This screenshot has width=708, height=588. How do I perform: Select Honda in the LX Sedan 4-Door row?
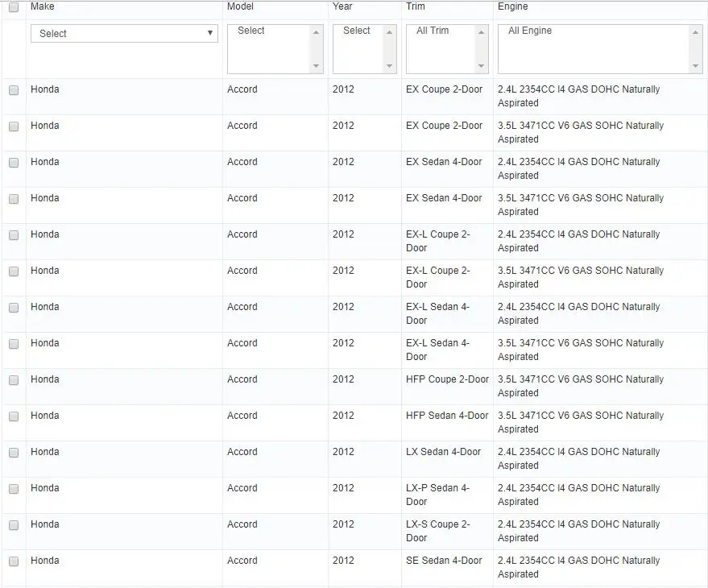[44, 452]
